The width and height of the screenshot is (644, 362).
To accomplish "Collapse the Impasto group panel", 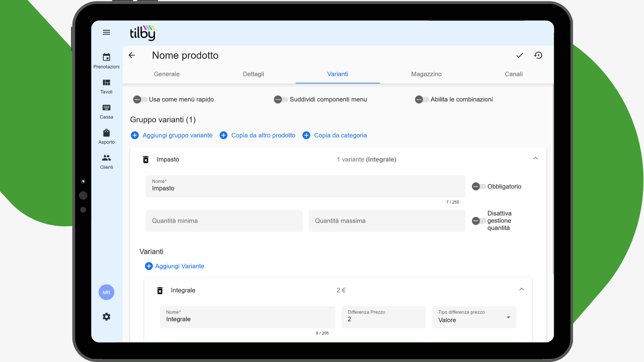I will (x=536, y=159).
